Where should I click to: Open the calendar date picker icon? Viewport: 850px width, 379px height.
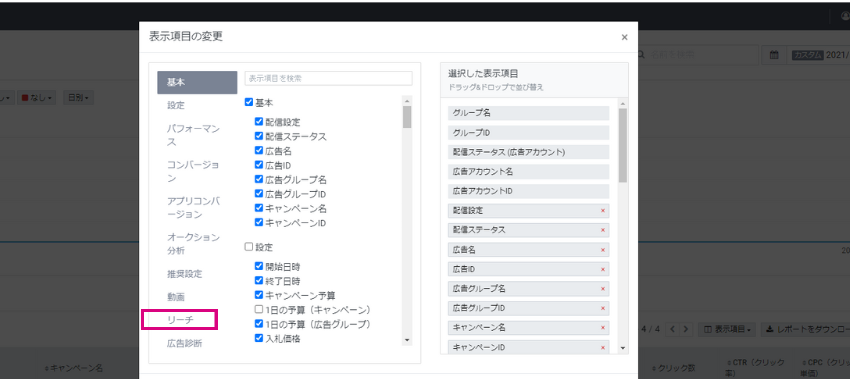pyautogui.click(x=774, y=55)
